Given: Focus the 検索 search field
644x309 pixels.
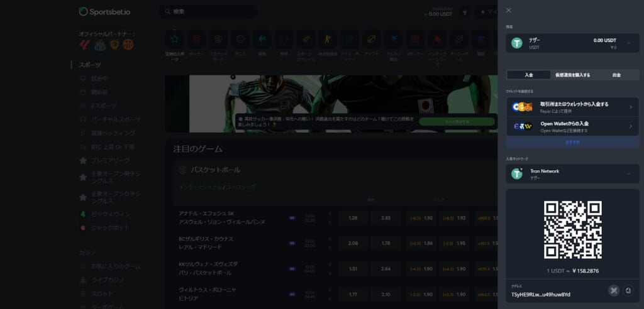Looking at the screenshot, I should [209, 12].
